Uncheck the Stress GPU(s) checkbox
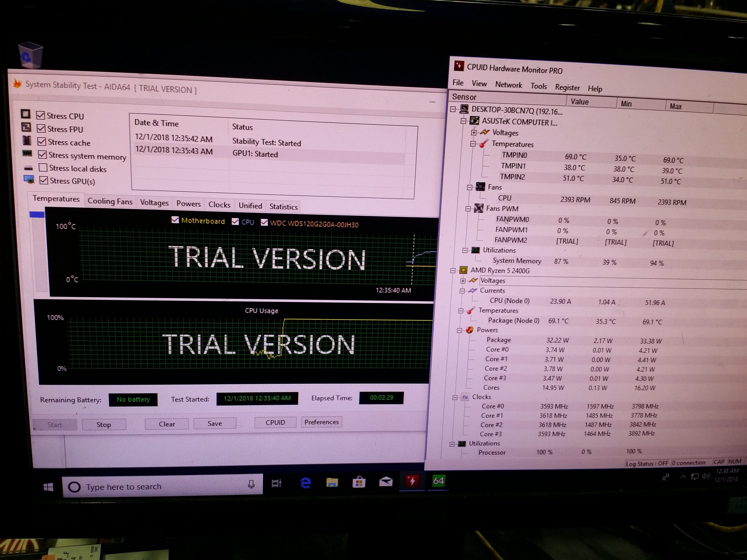747x560 pixels. pos(44,180)
